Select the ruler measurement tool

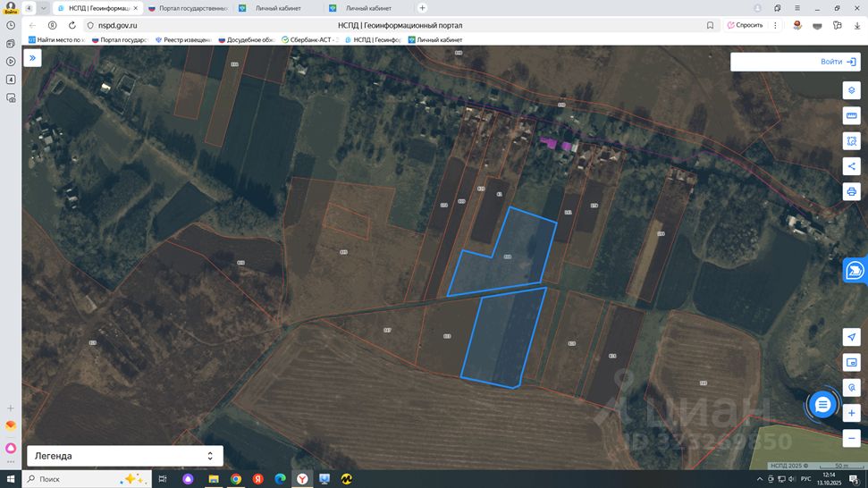coord(851,115)
